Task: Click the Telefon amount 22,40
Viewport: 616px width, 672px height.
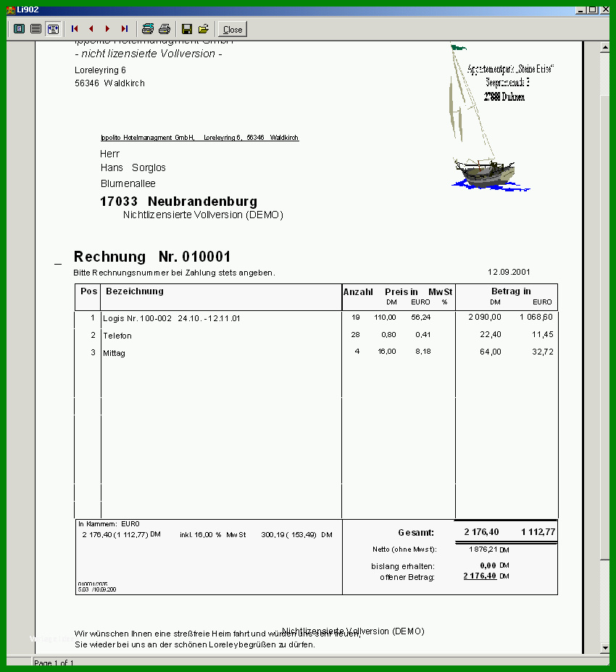Action: coord(491,334)
